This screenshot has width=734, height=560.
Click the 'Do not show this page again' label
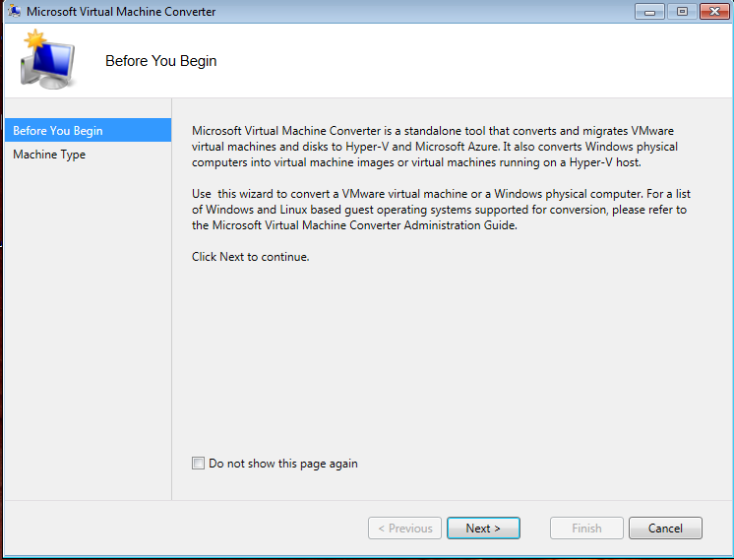(282, 464)
